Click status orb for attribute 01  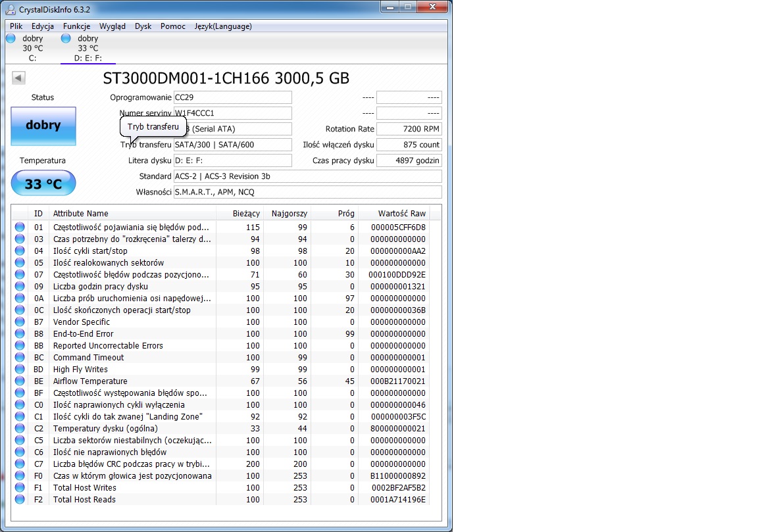tap(20, 227)
